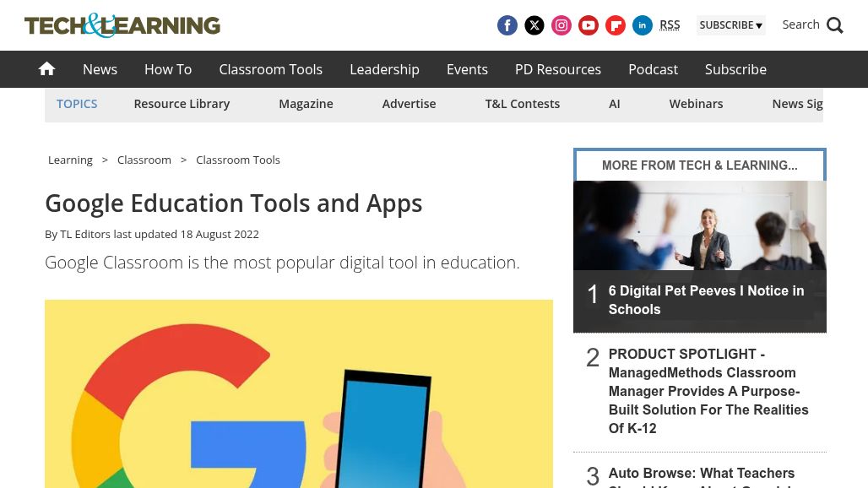This screenshot has height=488, width=868.
Task: Select the Podcast navigation item
Action: pos(653,69)
